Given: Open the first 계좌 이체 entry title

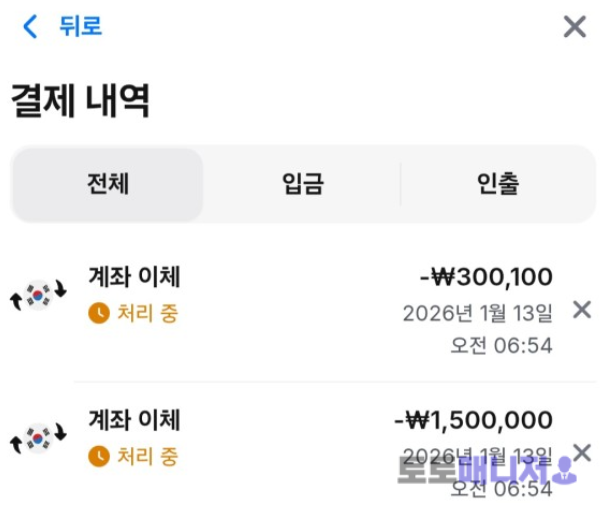Looking at the screenshot, I should [135, 276].
